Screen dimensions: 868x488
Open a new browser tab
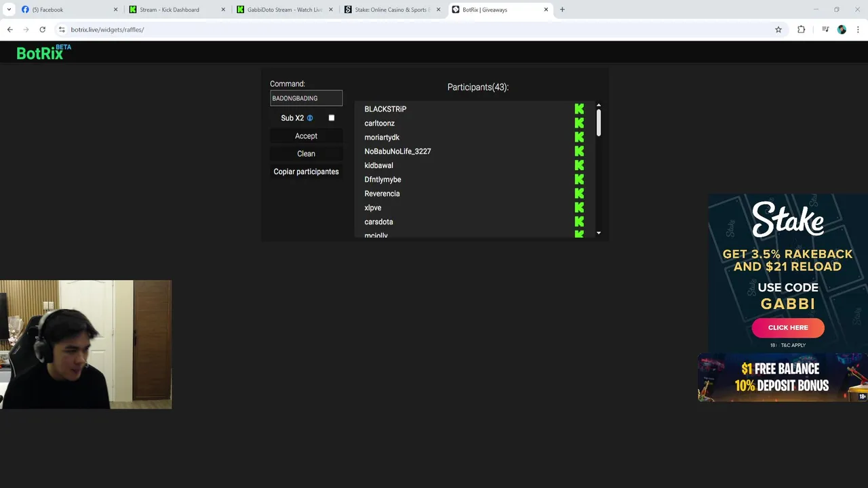[x=562, y=9]
